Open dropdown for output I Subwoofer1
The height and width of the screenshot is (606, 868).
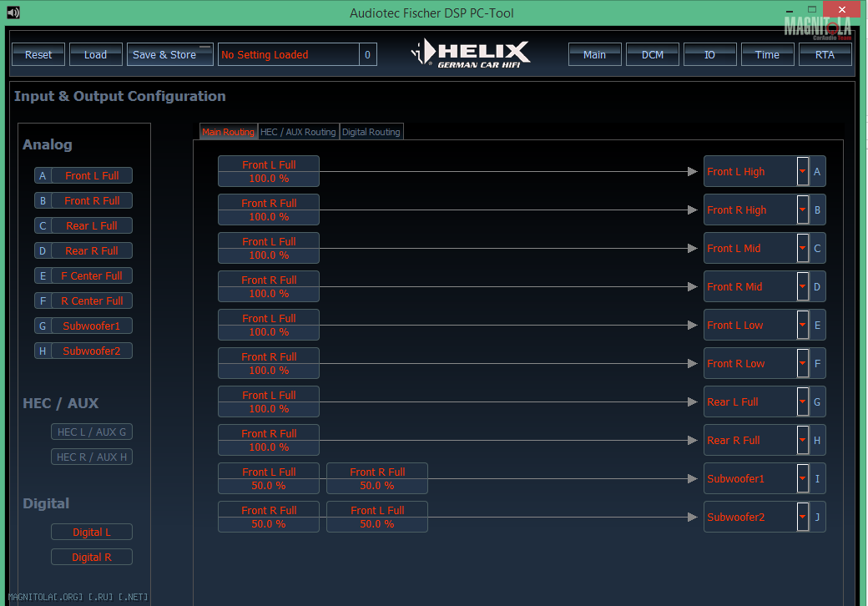pos(803,478)
